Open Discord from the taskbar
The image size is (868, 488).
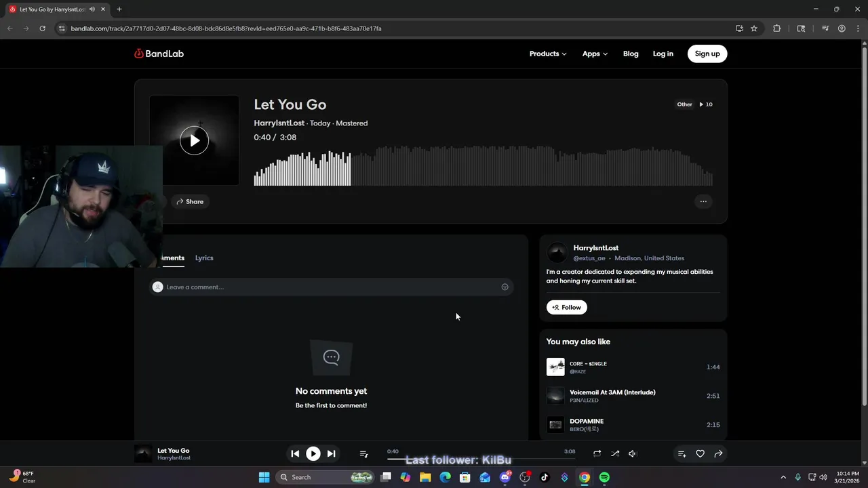pos(505,477)
